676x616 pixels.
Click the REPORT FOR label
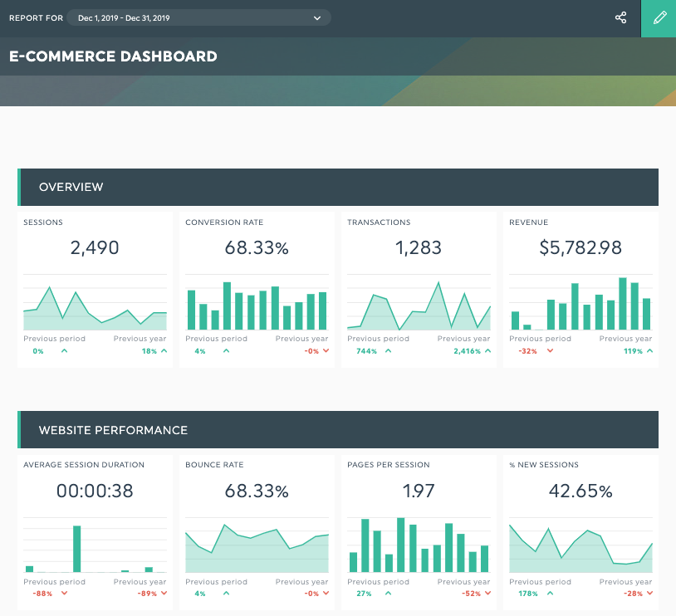pyautogui.click(x=37, y=18)
